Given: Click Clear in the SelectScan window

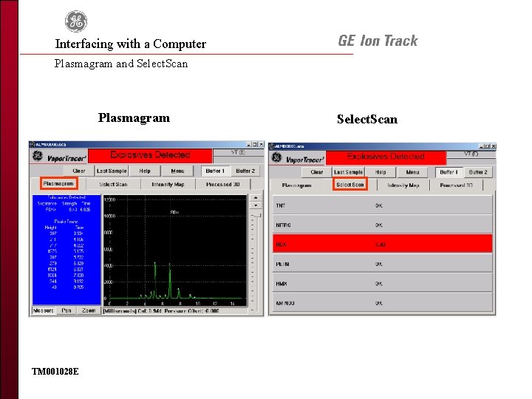Looking at the screenshot, I should point(317,172).
